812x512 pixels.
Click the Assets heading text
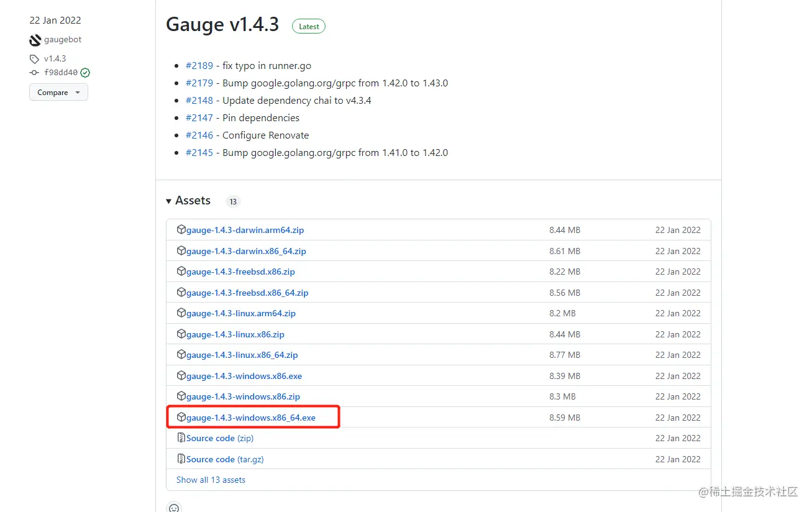[x=193, y=201]
